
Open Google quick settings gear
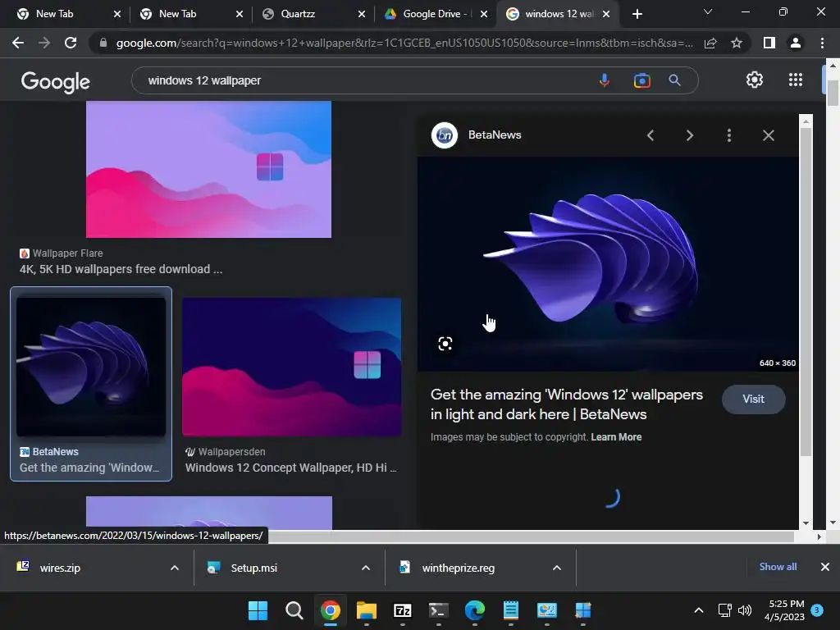(755, 80)
